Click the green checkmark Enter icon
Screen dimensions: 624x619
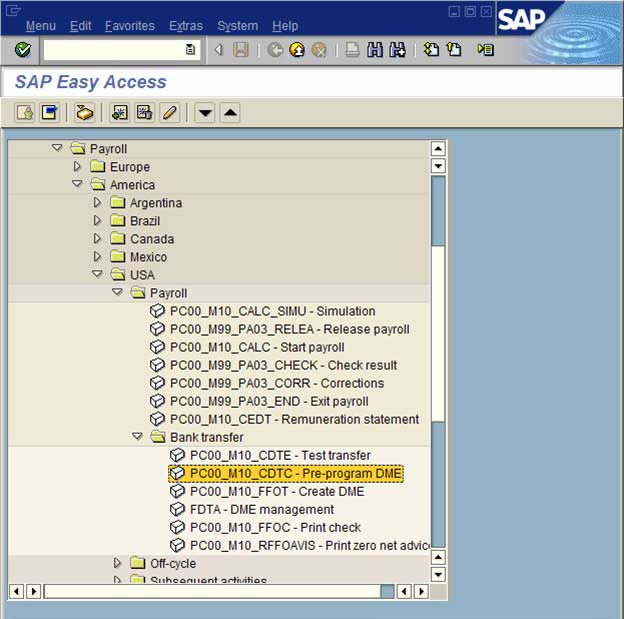tap(23, 50)
